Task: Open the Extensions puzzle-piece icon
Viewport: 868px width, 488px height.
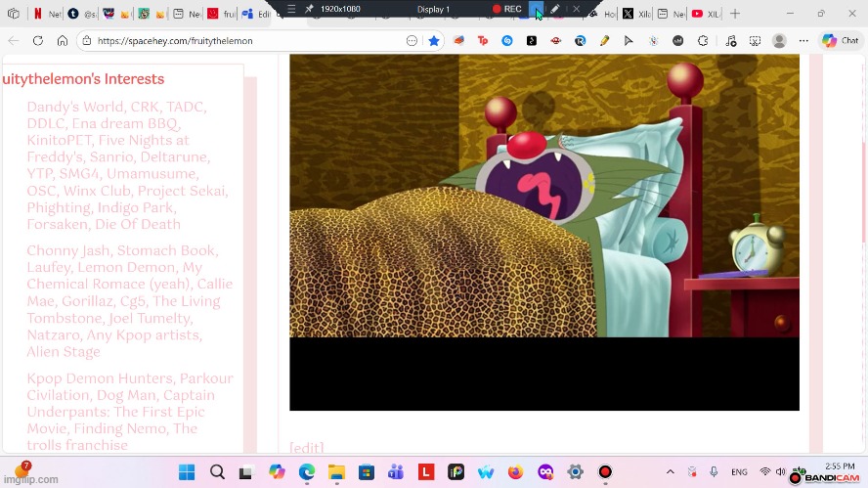Action: [x=703, y=40]
